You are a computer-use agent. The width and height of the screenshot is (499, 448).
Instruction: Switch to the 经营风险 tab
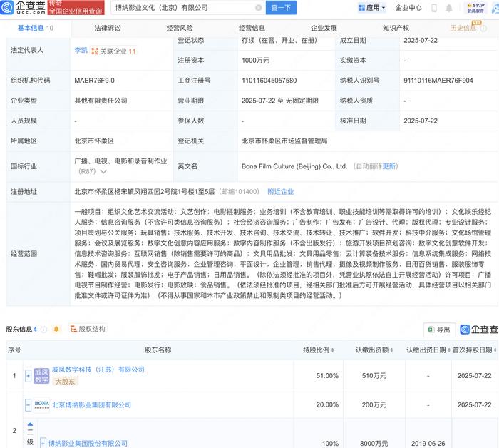click(180, 28)
